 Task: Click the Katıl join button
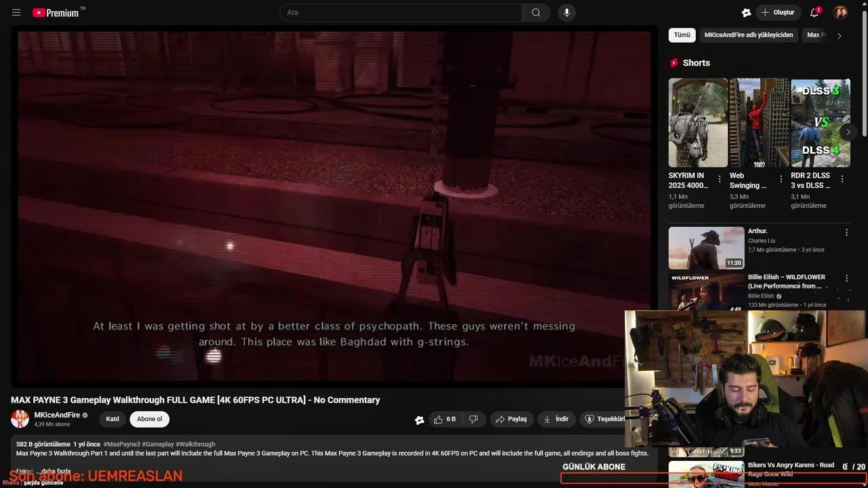[113, 419]
